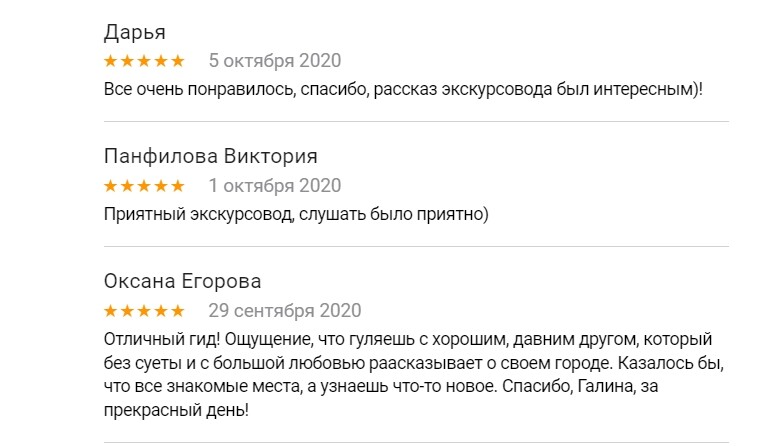Click the review text "Приятный экскурсовод"
The image size is (782, 446).
pyautogui.click(x=295, y=214)
